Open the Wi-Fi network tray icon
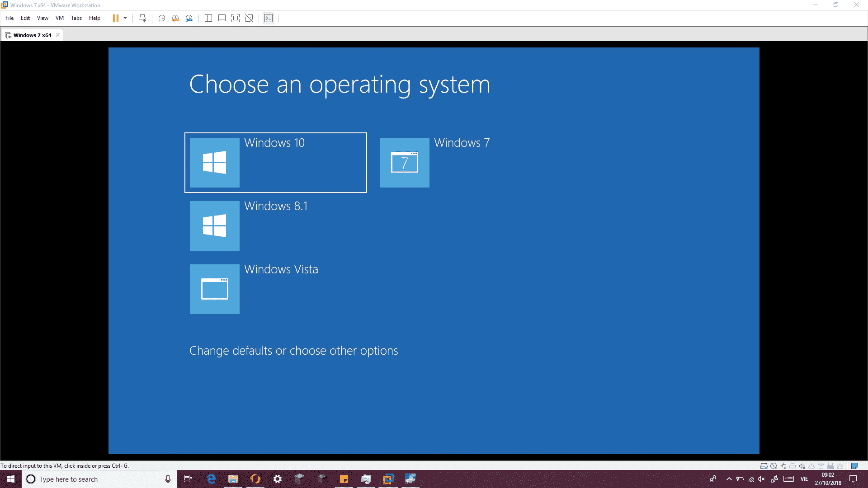Viewport: 868px width, 488px height. 751,479
